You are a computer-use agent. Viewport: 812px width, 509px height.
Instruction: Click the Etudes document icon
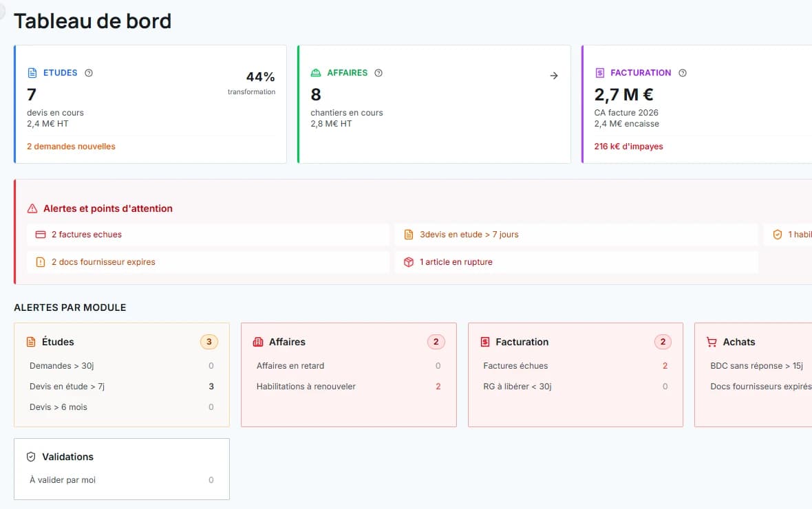32,73
